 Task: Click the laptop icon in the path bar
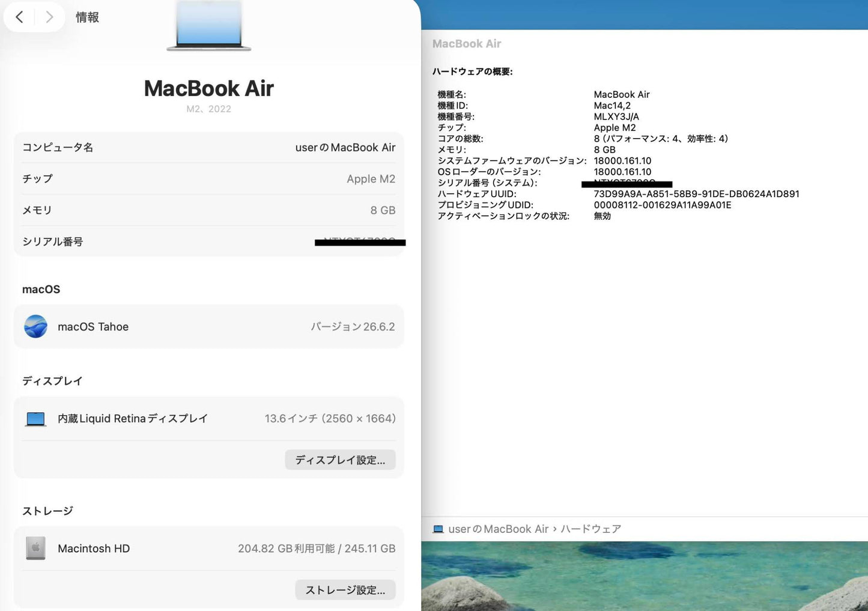438,529
